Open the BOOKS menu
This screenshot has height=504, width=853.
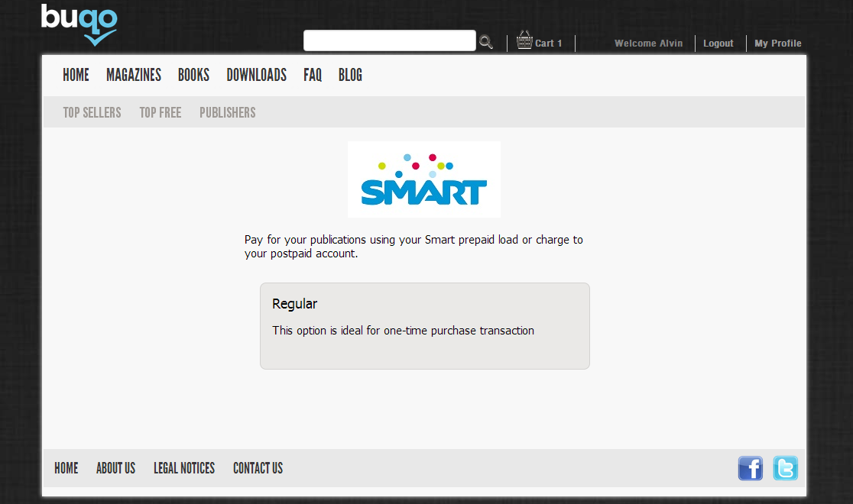tap(193, 75)
